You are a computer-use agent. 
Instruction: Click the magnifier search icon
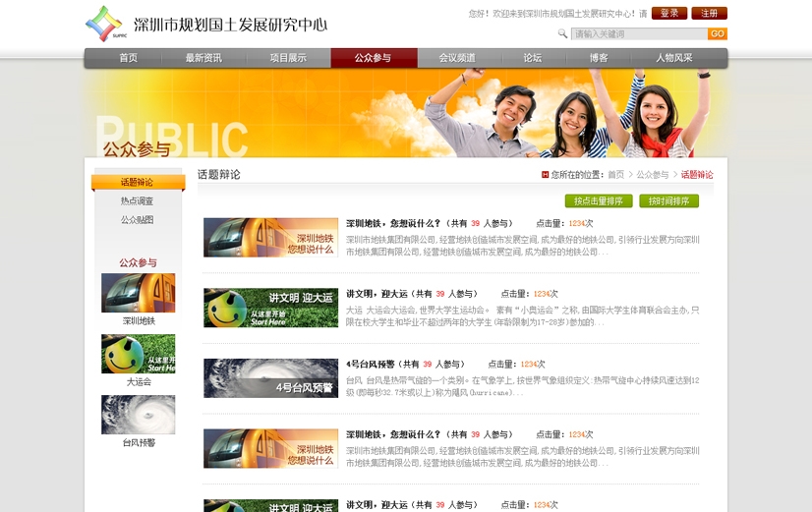562,33
